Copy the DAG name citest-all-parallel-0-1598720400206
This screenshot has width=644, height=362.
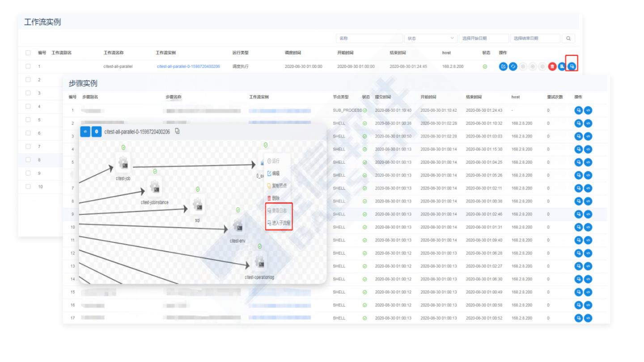[x=178, y=131]
